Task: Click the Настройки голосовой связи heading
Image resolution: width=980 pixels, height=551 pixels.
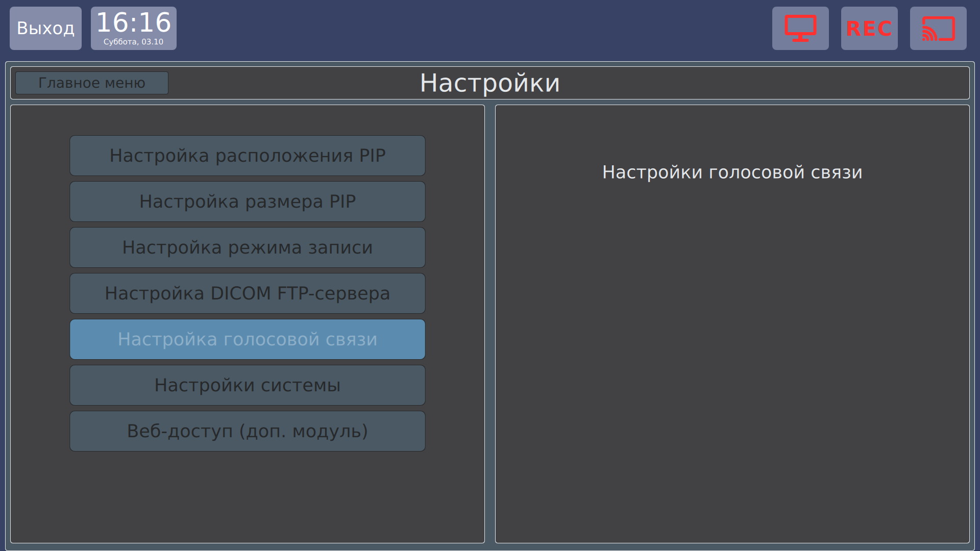Action: pos(732,172)
